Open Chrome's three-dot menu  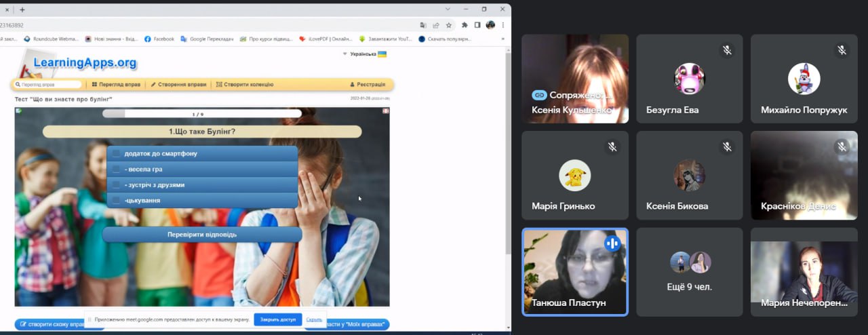pyautogui.click(x=502, y=25)
